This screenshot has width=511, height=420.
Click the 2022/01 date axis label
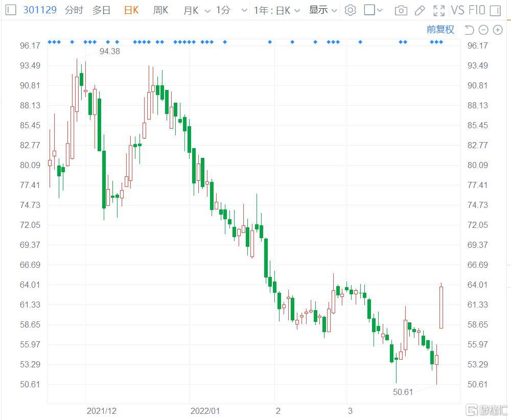click(205, 411)
